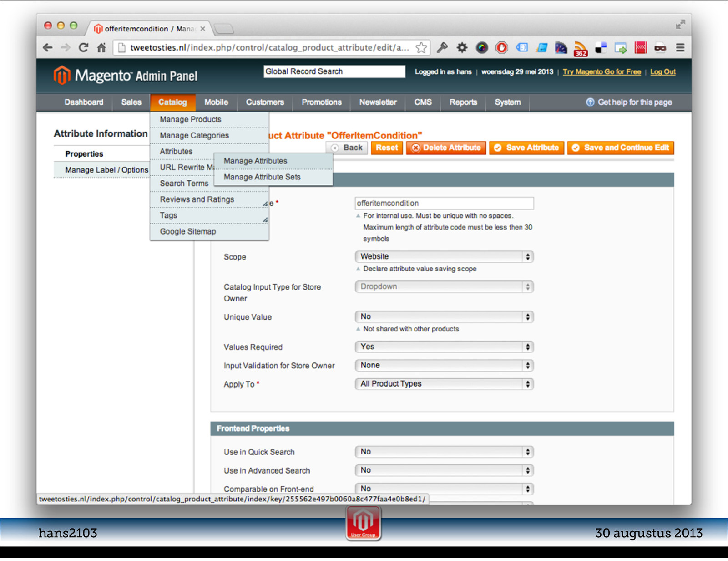This screenshot has height=561, width=728.
Task: Click the window-with-green-arrow extension icon
Action: pyautogui.click(x=621, y=47)
